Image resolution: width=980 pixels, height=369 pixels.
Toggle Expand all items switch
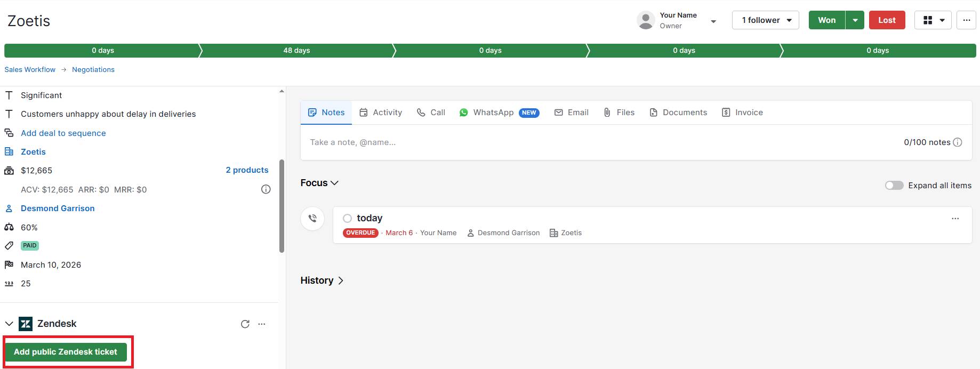[x=894, y=186]
